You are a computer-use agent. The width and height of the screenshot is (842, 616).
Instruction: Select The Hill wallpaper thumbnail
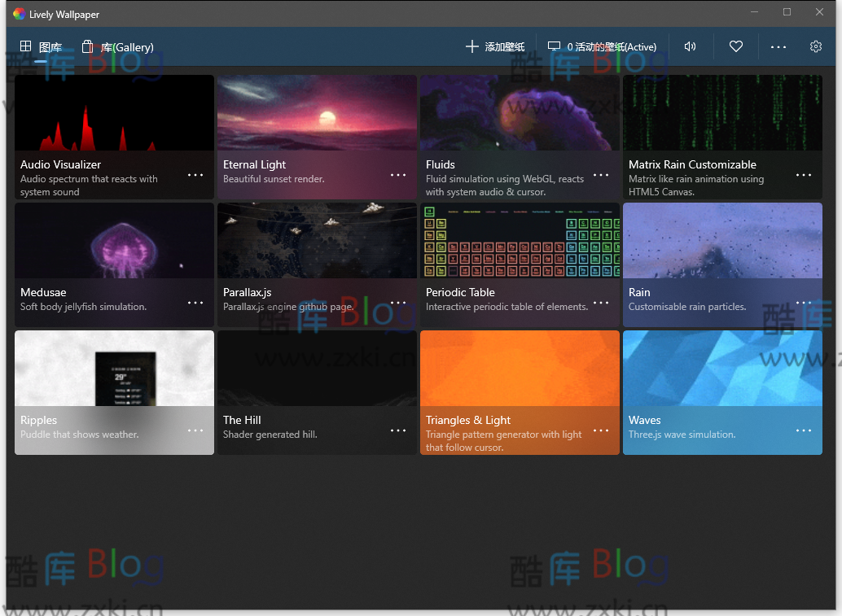316,368
